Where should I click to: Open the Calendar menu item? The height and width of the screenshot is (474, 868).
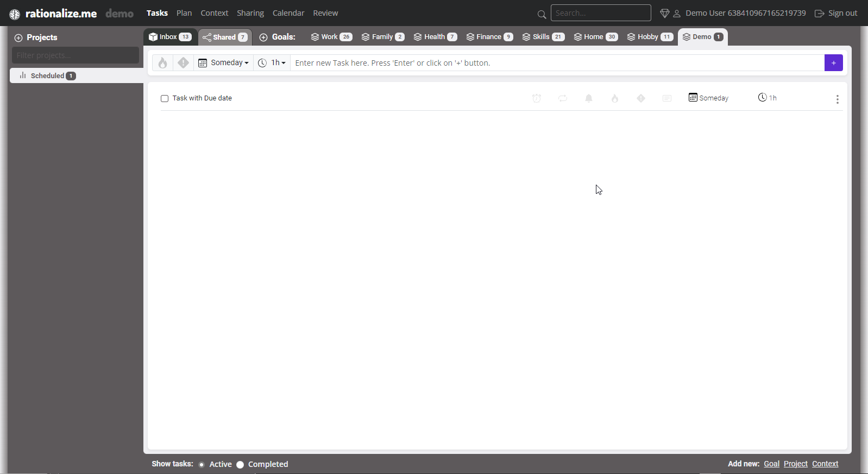[288, 13]
